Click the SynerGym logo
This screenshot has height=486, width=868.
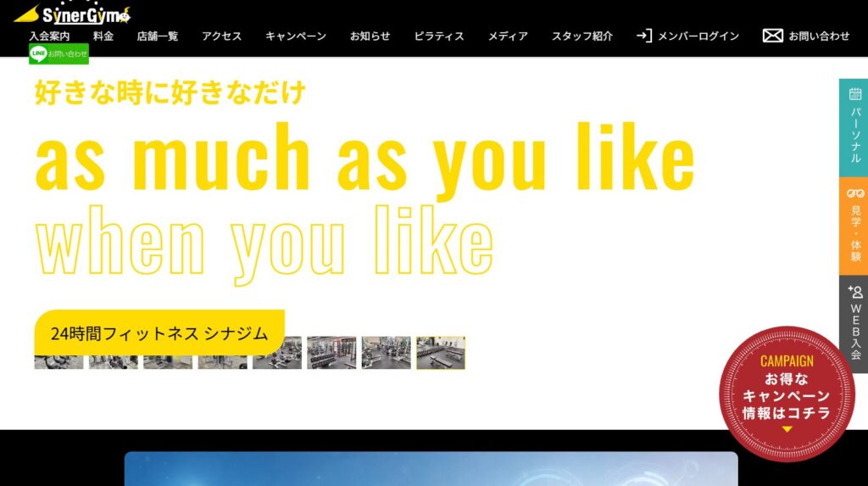73,14
